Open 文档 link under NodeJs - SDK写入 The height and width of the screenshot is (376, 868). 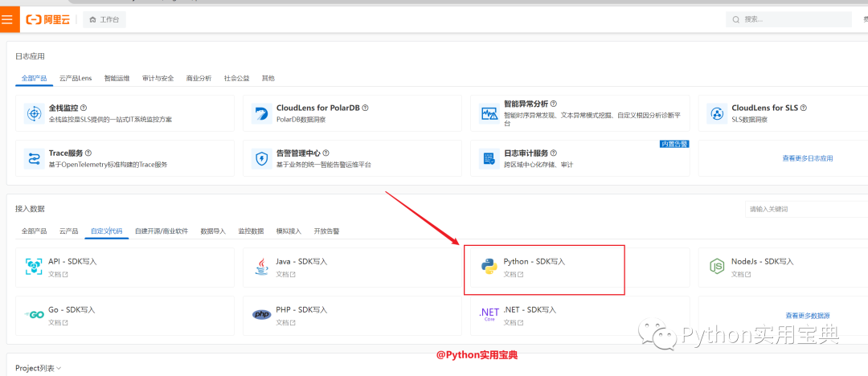[x=741, y=274]
